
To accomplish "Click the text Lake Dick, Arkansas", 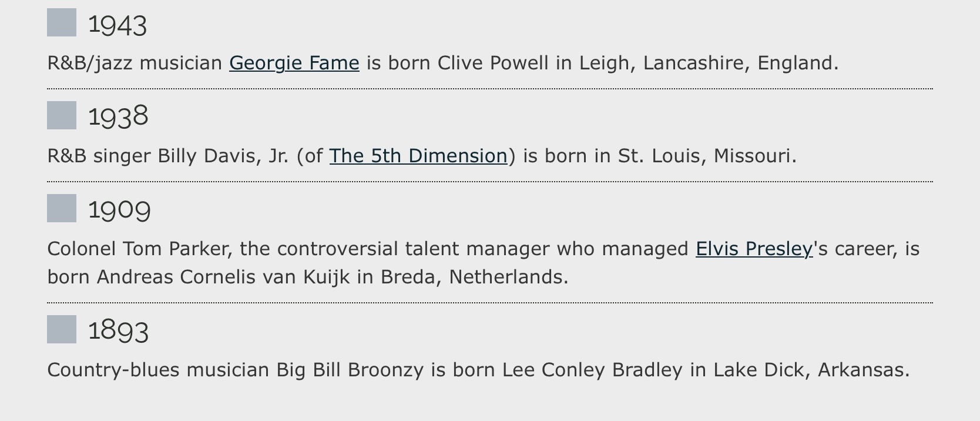I will [x=811, y=370].
